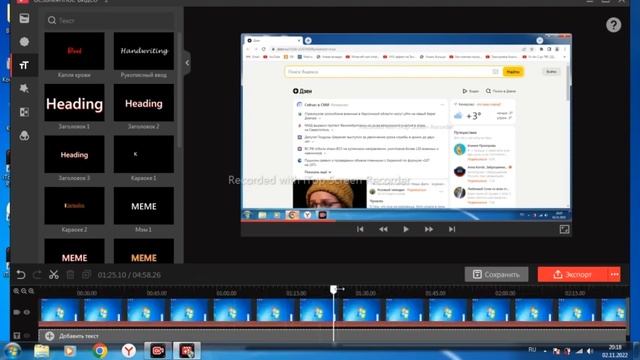Click the timeline playhead marker
Viewport: 640px width, 360px height.
(x=333, y=289)
